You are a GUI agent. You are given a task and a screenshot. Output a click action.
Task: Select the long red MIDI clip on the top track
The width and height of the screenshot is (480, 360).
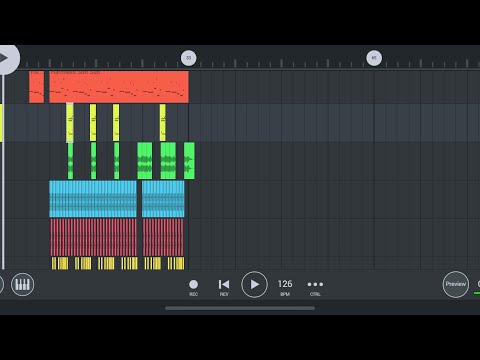(x=119, y=87)
